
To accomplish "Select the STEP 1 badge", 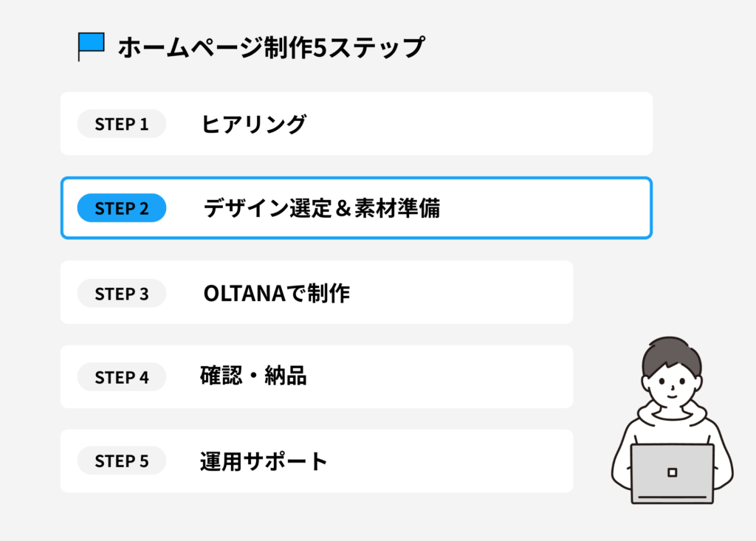I will (x=122, y=124).
